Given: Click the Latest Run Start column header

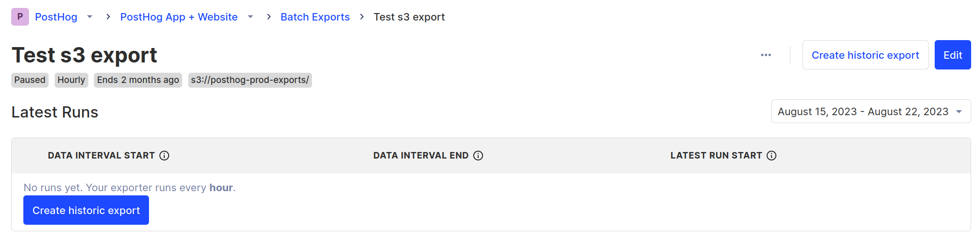Looking at the screenshot, I should pos(716,156).
